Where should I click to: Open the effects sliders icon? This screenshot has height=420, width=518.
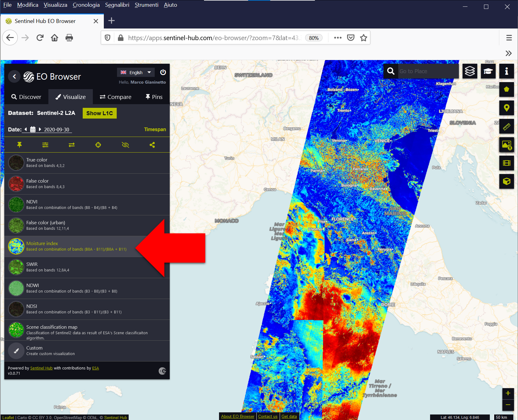[x=45, y=145]
